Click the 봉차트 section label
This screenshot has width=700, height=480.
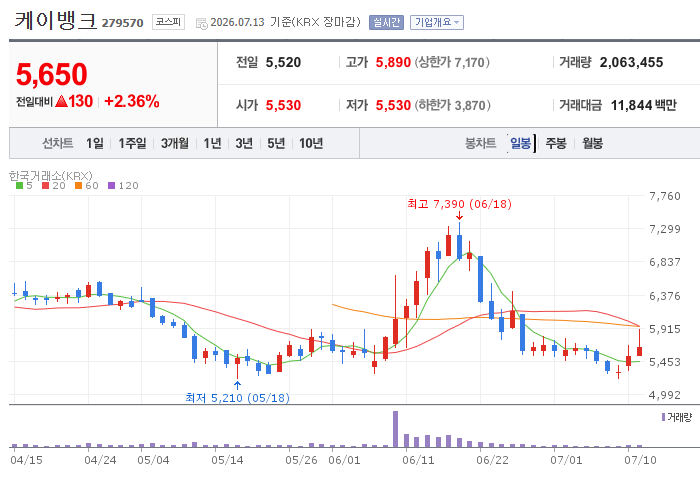tap(480, 143)
